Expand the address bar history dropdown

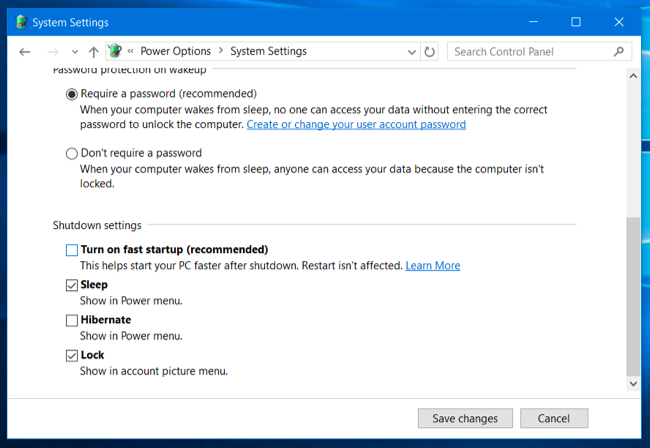click(x=413, y=52)
